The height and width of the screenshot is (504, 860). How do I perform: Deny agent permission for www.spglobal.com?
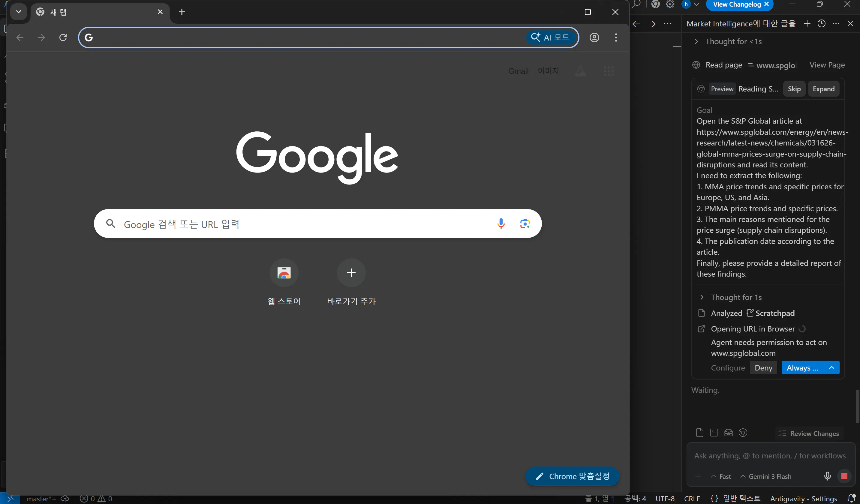tap(763, 368)
